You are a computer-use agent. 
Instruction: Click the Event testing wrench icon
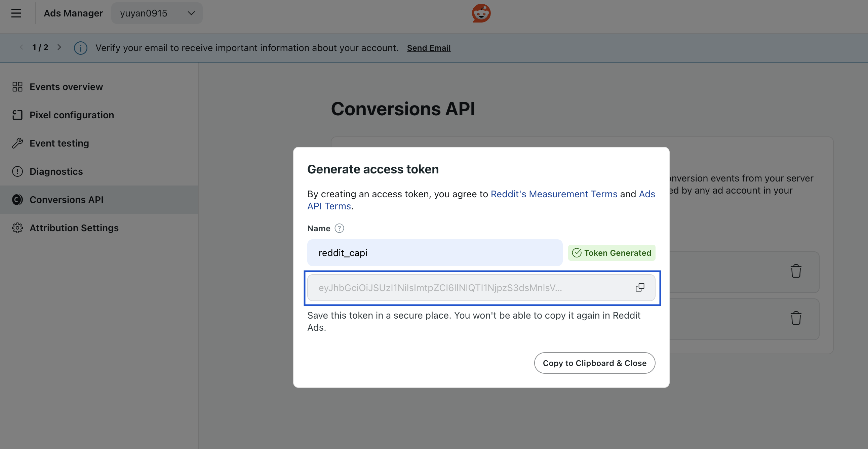tap(17, 143)
